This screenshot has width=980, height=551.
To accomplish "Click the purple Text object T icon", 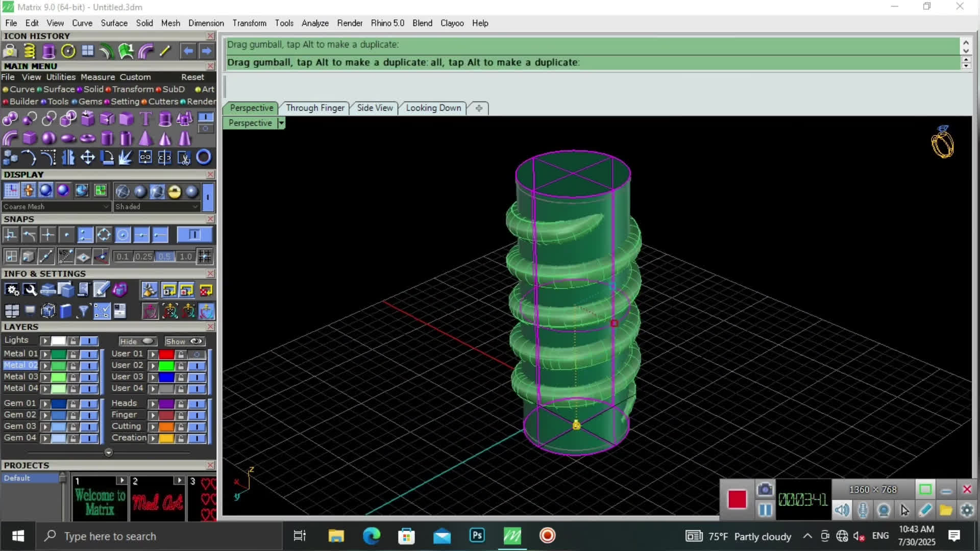I will click(145, 119).
